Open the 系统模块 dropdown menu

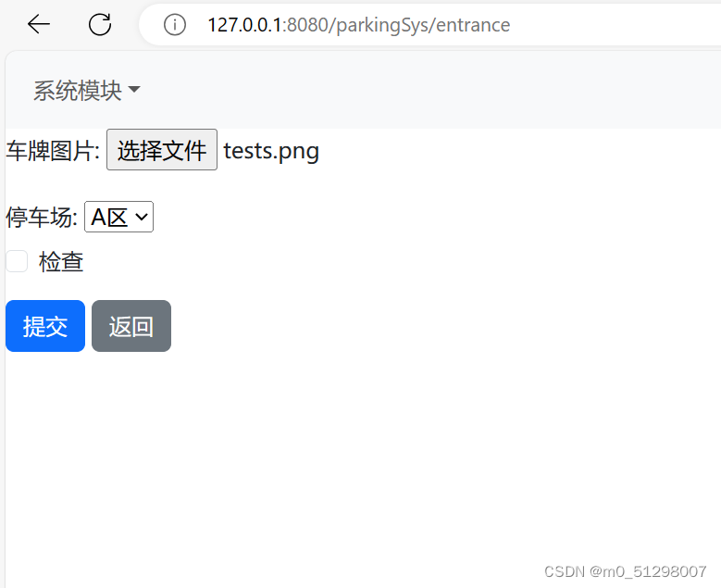tap(86, 90)
